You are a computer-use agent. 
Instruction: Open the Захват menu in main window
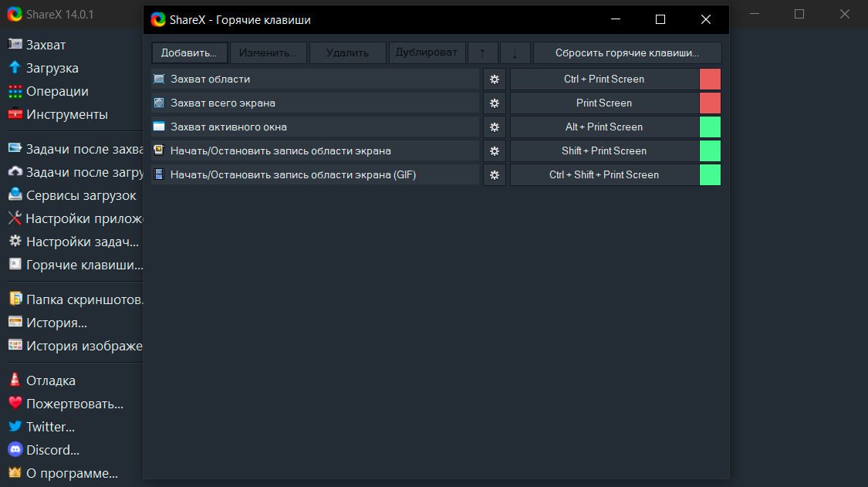click(x=46, y=45)
